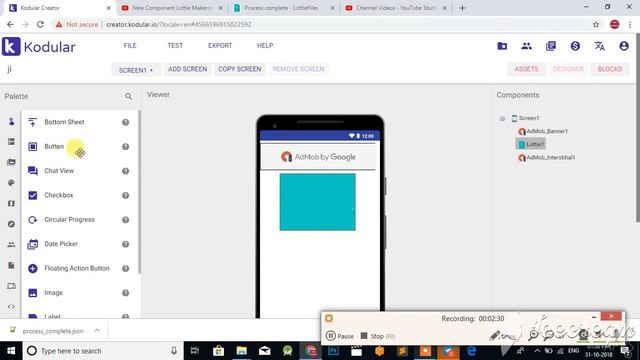The image size is (640, 360).
Task: Open the ASSETS panel button
Action: pos(526,69)
